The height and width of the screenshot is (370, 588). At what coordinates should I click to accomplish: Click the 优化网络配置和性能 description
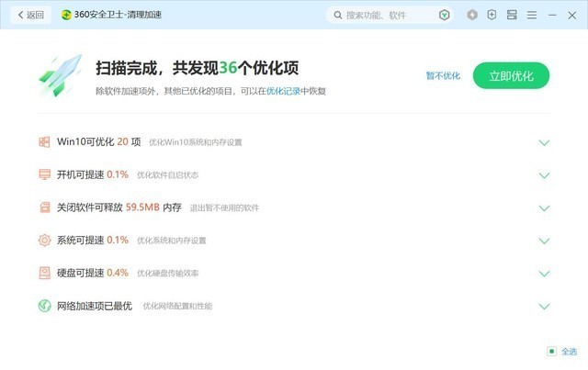[x=177, y=307]
